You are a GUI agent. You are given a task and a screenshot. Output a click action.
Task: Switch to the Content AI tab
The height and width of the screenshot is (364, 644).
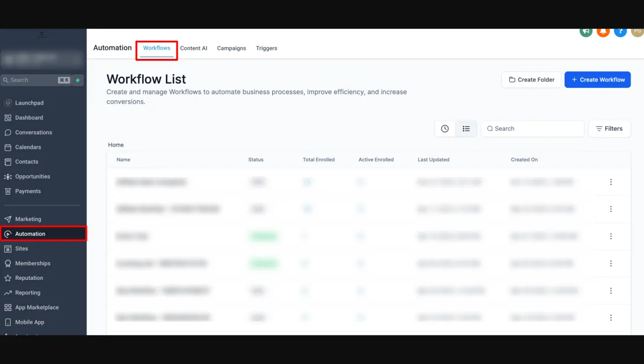(x=194, y=48)
